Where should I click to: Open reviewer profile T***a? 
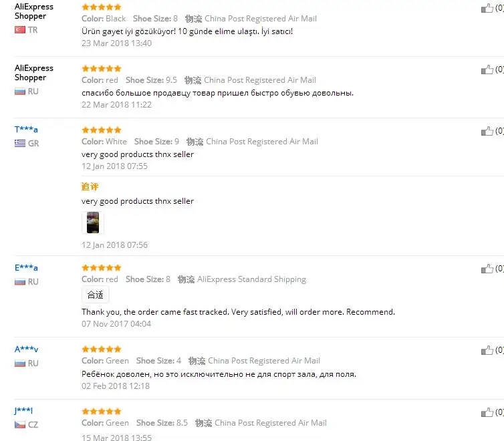[x=26, y=130]
